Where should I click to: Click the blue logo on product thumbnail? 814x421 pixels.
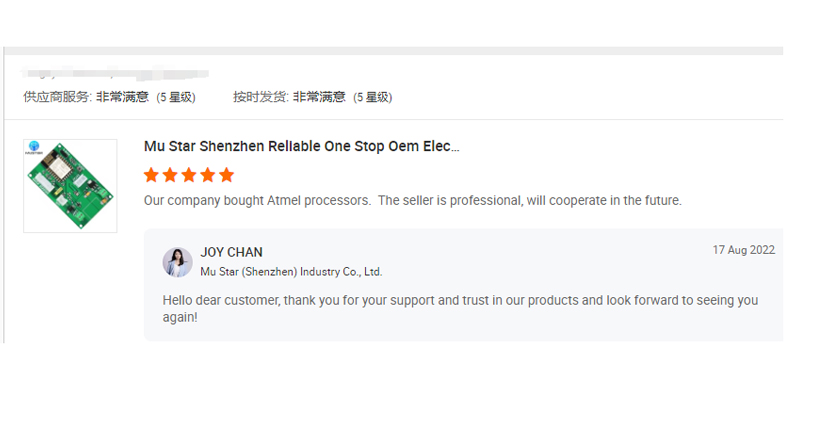click(34, 146)
